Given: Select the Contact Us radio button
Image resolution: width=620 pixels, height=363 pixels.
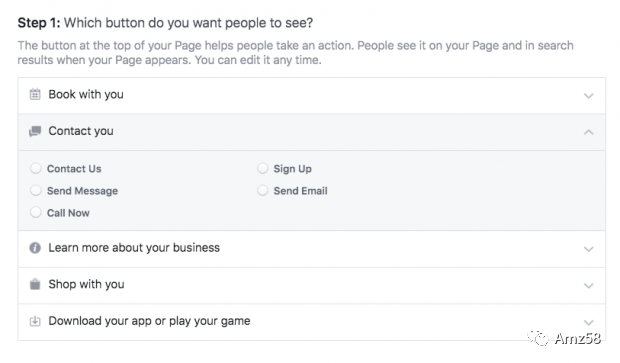Looking at the screenshot, I should pyautogui.click(x=36, y=168).
